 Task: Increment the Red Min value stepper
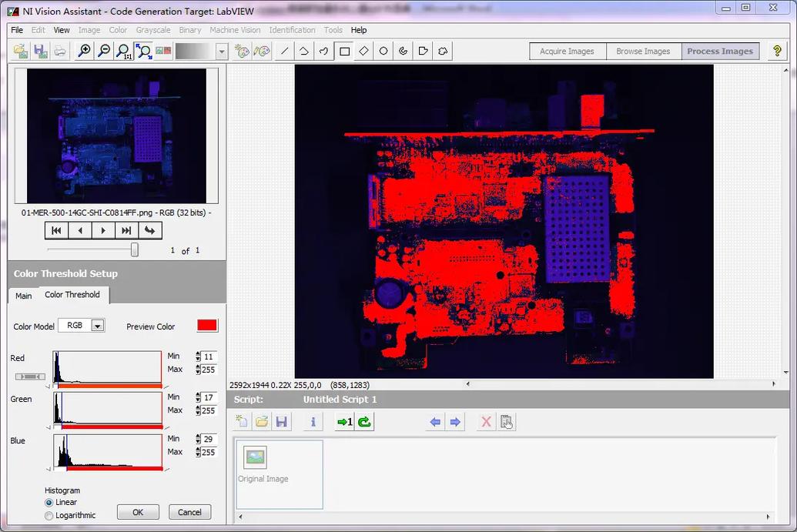pos(199,354)
